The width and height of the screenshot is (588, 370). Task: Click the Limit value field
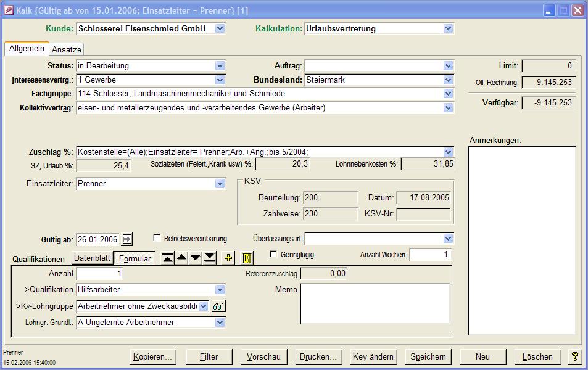click(549, 65)
